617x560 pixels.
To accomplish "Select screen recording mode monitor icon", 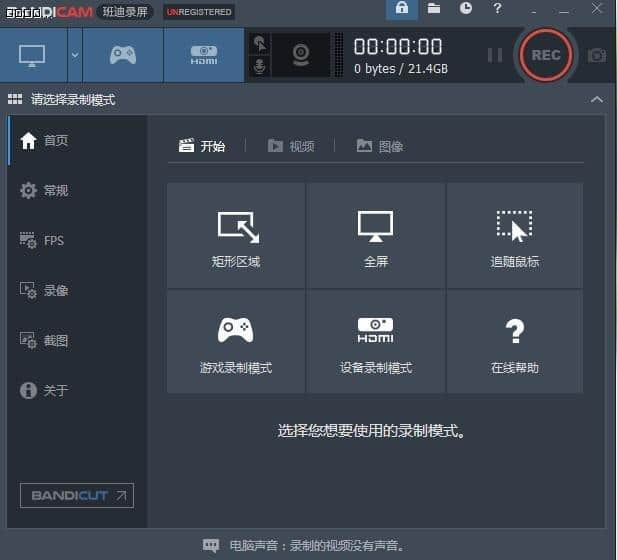I will click(32, 55).
